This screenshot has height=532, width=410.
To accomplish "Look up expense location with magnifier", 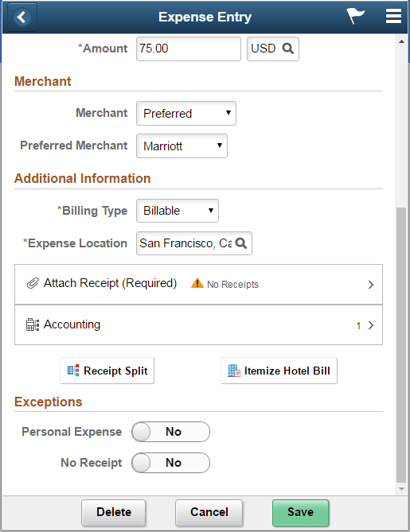I will point(241,243).
